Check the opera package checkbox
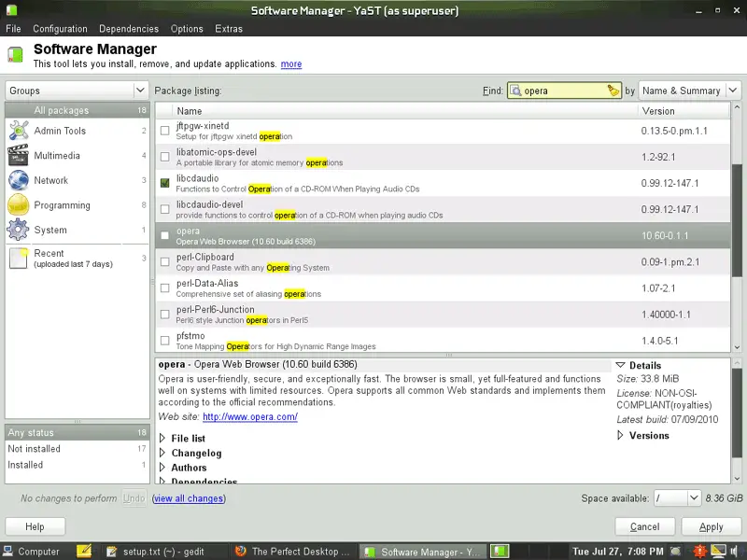Image resolution: width=747 pixels, height=560 pixels. [165, 235]
